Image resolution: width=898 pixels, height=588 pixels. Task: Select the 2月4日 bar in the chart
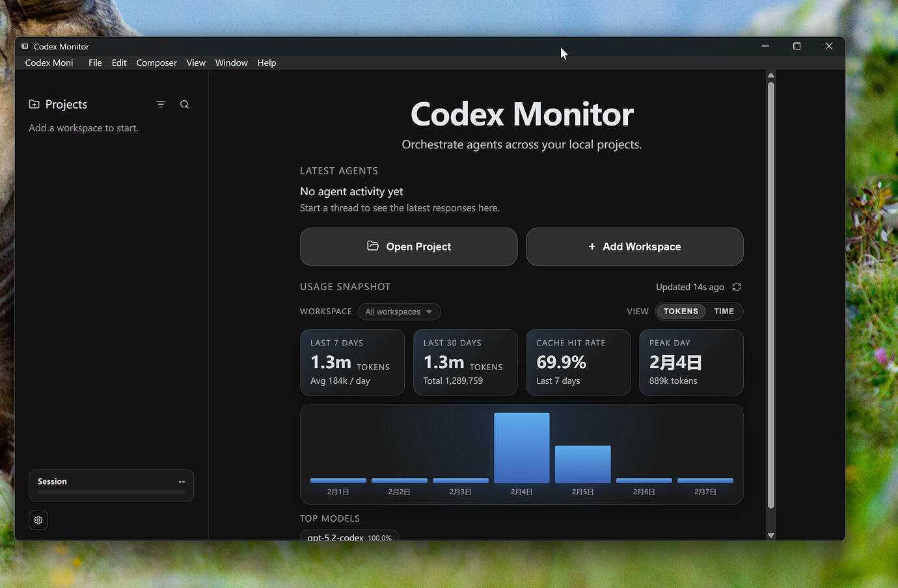(522, 448)
